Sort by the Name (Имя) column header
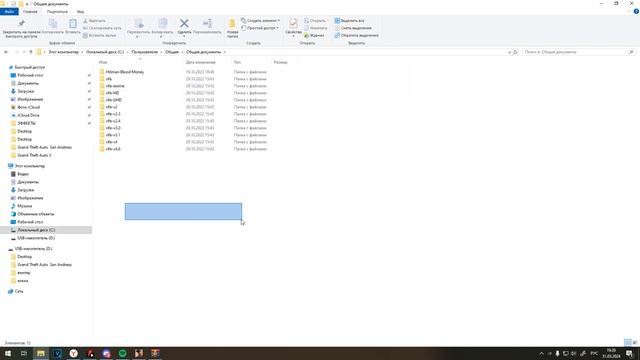 (103, 62)
